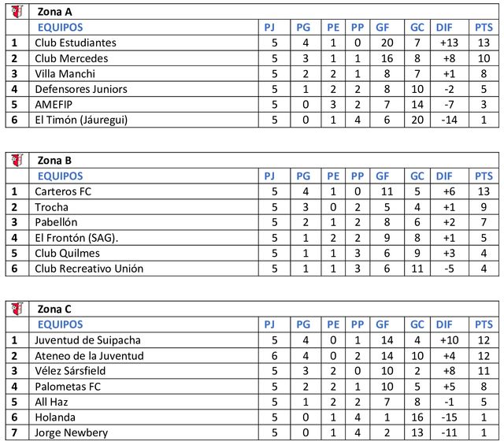Click the Jorge Newbery team name
The width and height of the screenshot is (504, 445).
(72, 432)
